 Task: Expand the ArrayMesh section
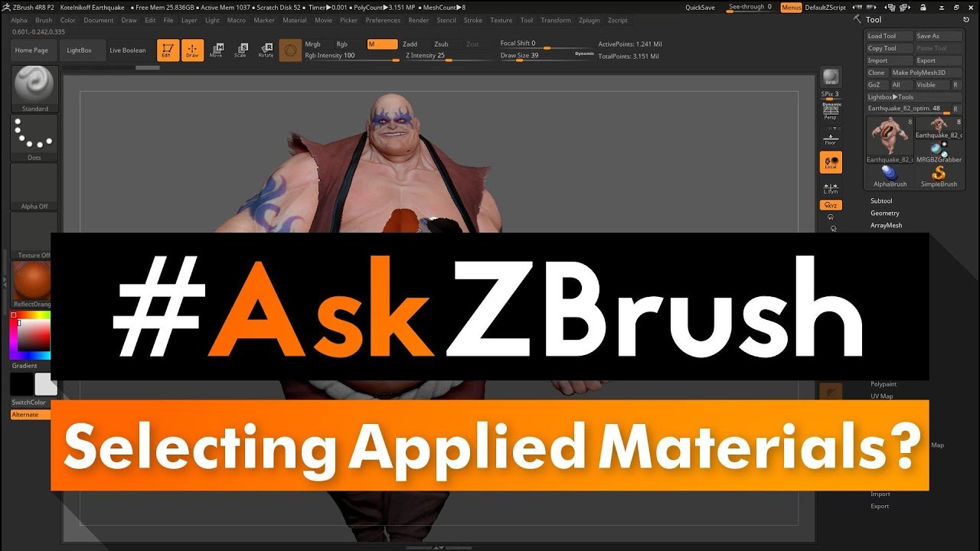[886, 226]
